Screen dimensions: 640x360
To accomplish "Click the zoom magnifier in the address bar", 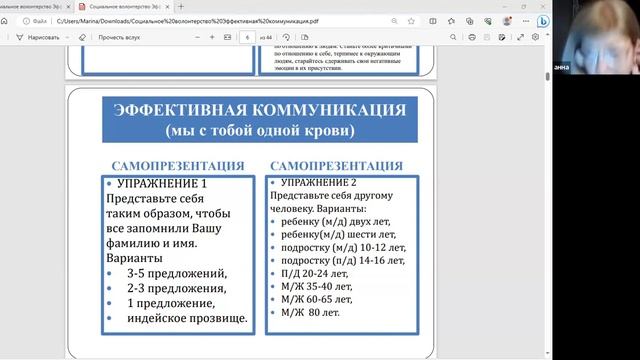I will coord(394,21).
